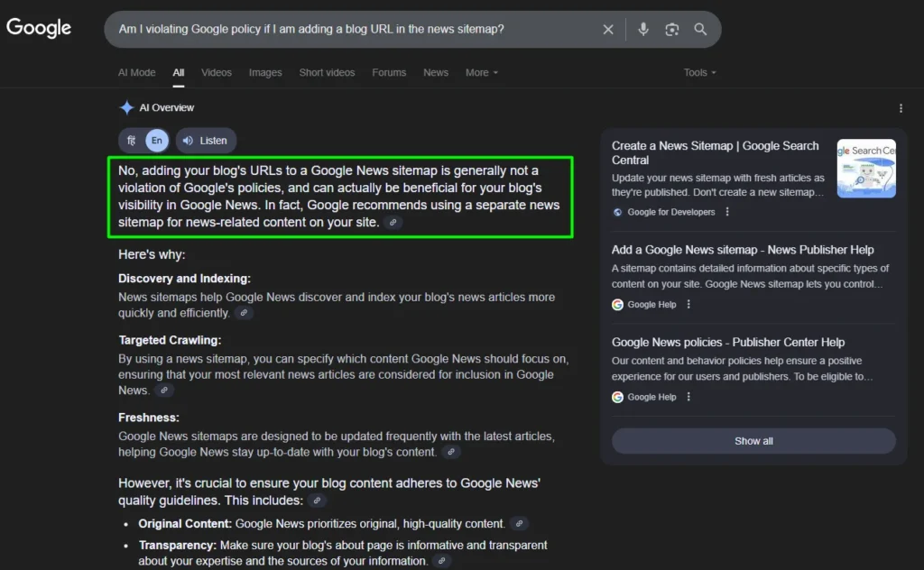
Task: Open the News tab
Action: pos(436,72)
